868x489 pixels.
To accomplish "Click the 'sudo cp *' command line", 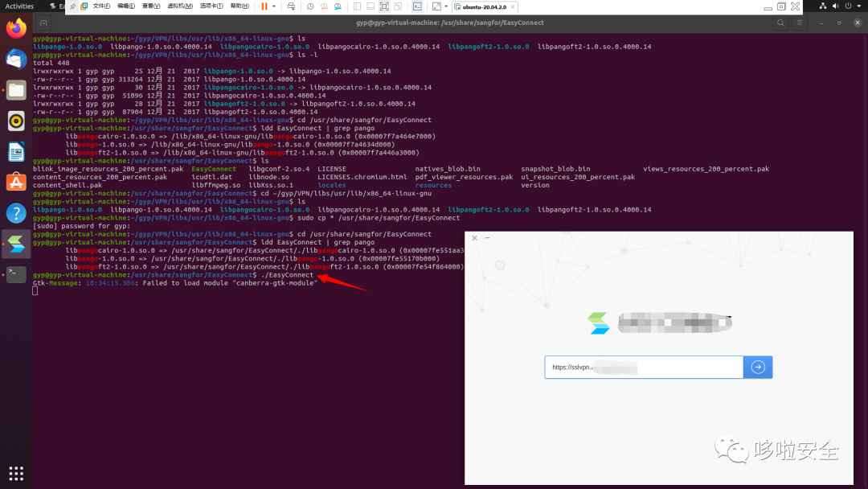I will tap(379, 218).
